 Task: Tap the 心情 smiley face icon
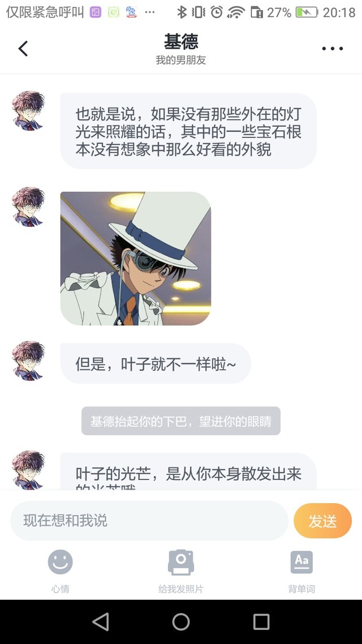[61, 562]
